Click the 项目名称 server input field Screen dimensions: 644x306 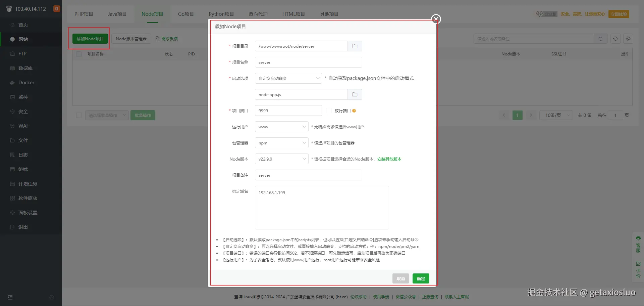pyautogui.click(x=309, y=62)
